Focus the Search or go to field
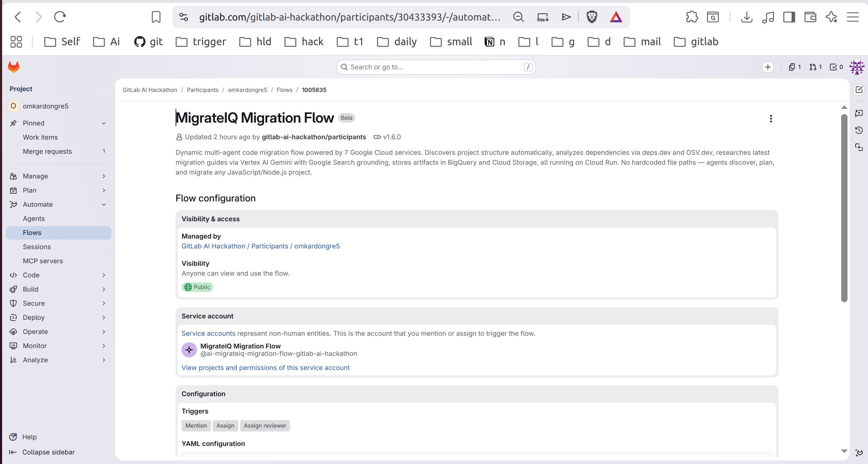 point(436,67)
